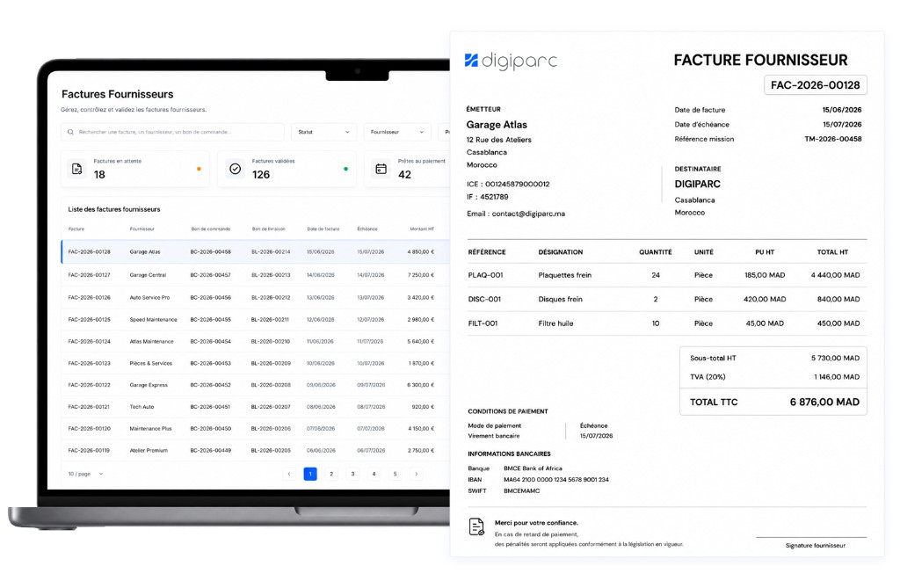The width and height of the screenshot is (900, 588).
Task: Click delivery note BL-2026-00214
Action: coord(271,252)
